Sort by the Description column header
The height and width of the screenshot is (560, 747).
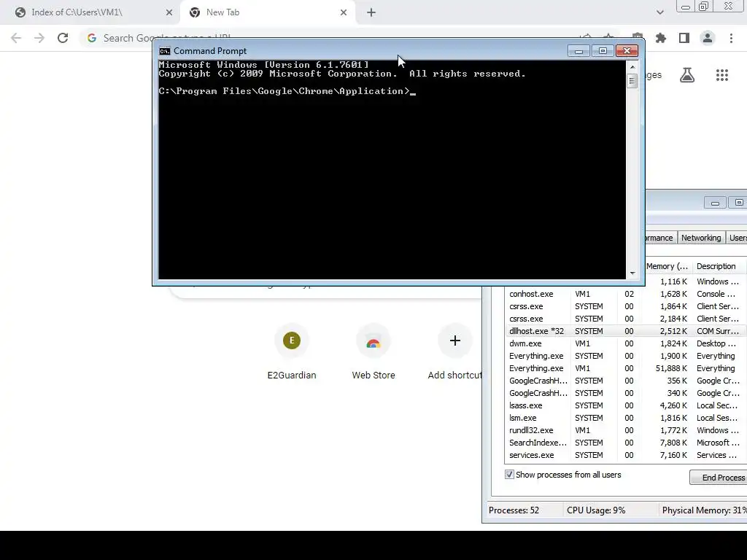(719, 266)
